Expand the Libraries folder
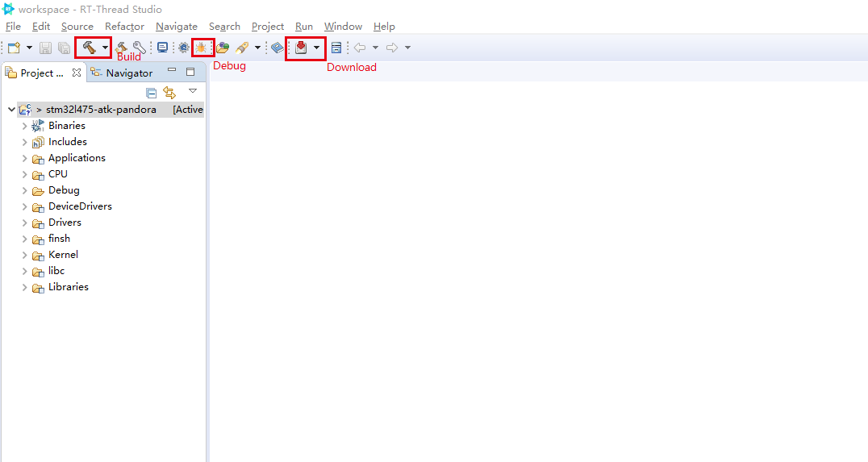 coord(24,287)
